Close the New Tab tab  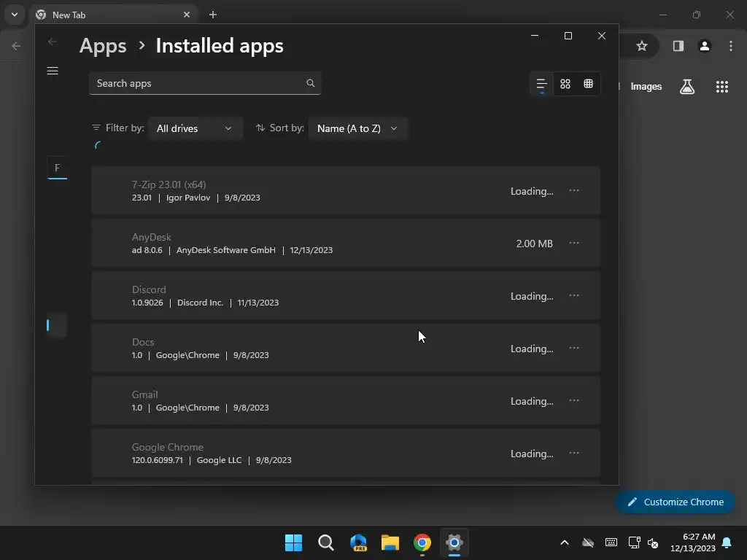187,15
